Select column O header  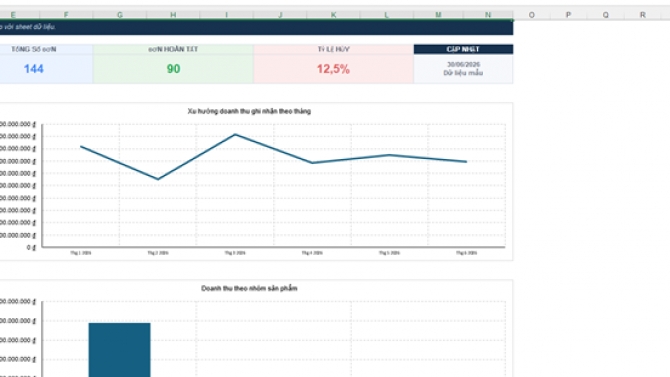(x=532, y=15)
